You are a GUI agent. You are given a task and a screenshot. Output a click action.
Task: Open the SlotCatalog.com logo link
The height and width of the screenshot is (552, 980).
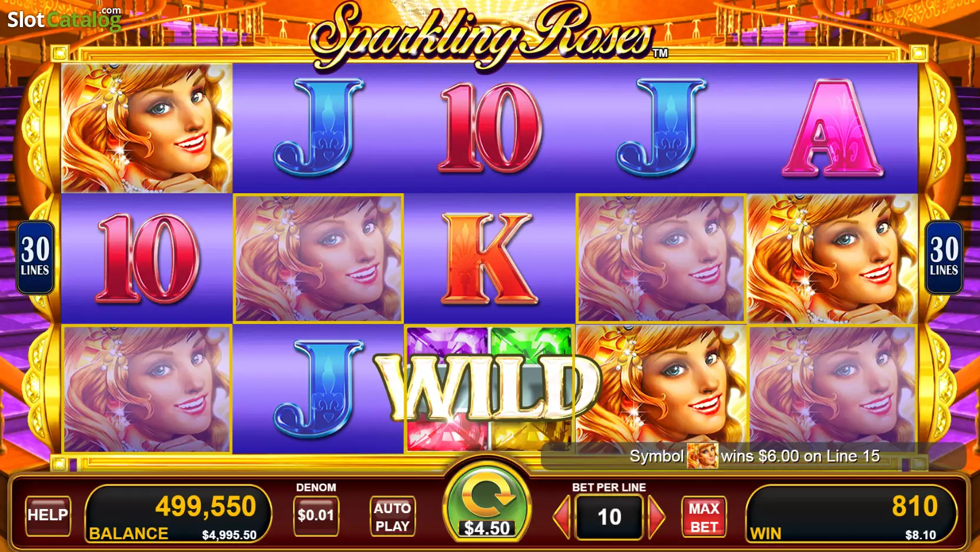[x=64, y=19]
